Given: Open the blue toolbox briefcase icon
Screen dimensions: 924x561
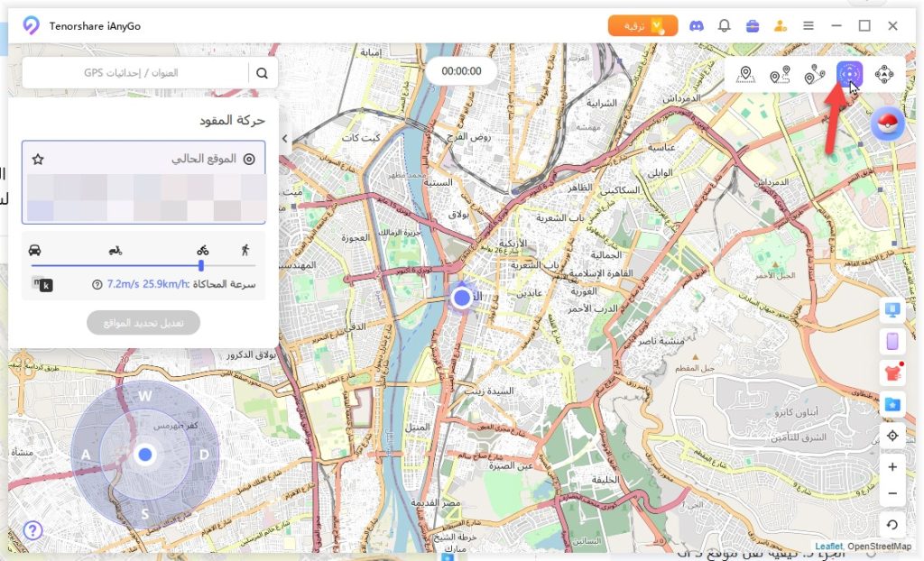Looking at the screenshot, I should (753, 26).
